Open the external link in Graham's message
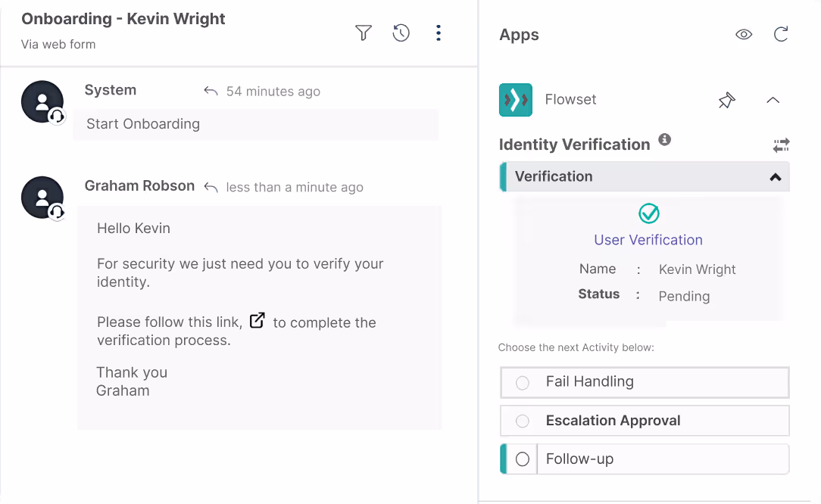821x504 pixels. (257, 321)
